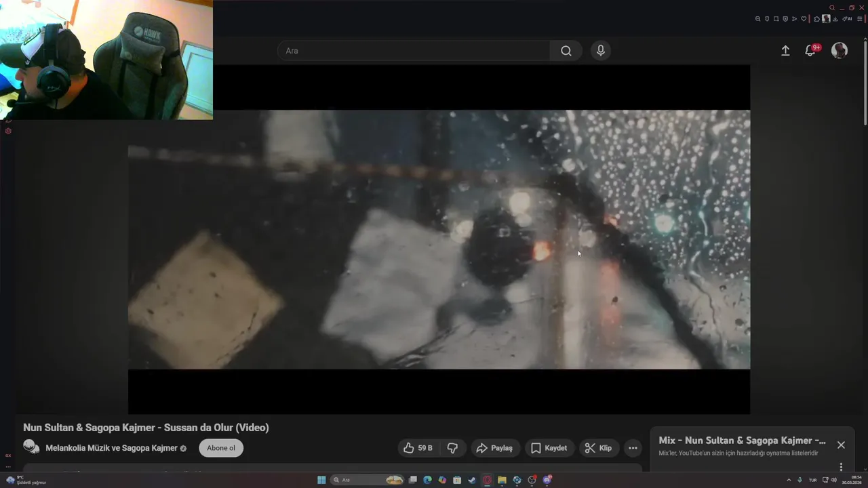Open the weather widget on taskbar
The width and height of the screenshot is (868, 488).
26,480
